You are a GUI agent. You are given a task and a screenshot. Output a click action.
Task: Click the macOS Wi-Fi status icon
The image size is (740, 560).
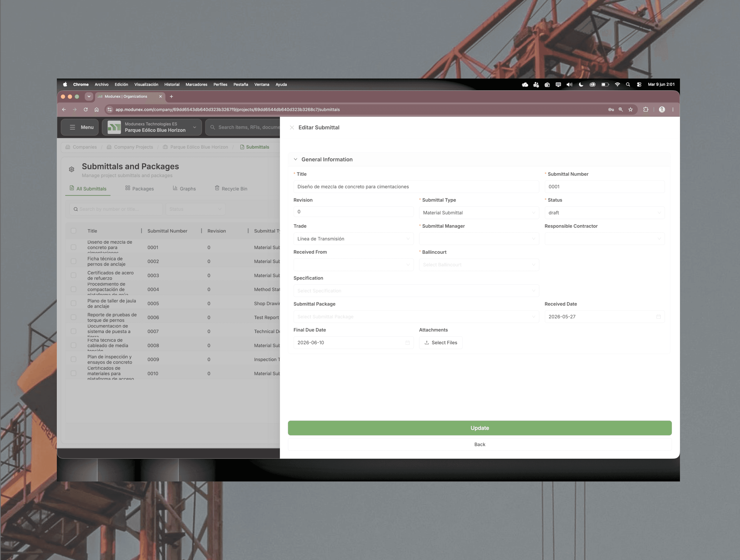point(618,85)
